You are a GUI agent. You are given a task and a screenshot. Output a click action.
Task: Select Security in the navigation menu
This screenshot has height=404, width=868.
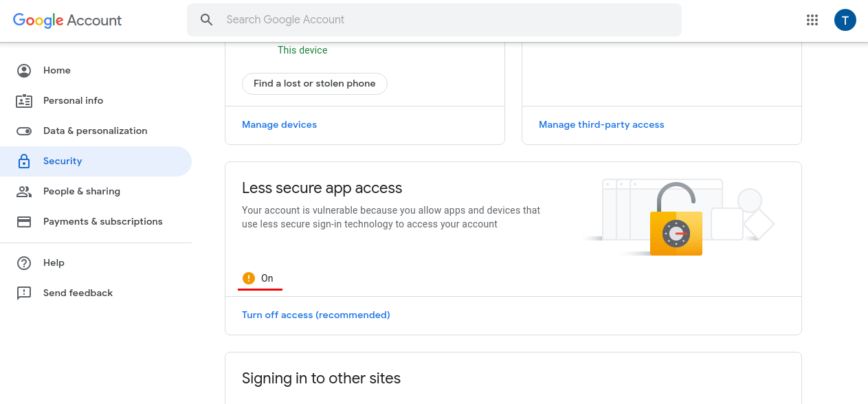pyautogui.click(x=63, y=161)
